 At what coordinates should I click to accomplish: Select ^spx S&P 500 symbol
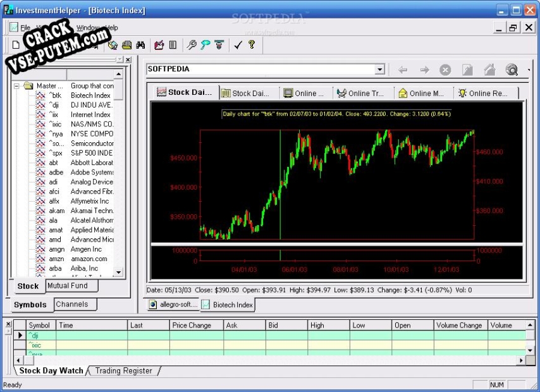74,153
